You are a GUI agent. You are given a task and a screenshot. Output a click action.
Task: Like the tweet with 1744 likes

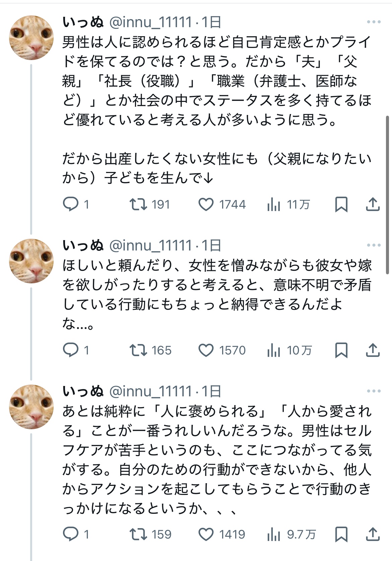pos(206,204)
